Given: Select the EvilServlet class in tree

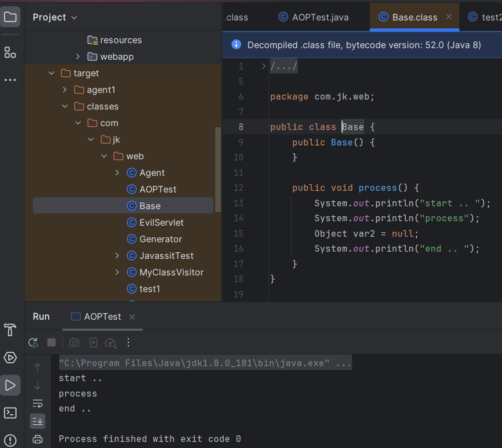Looking at the screenshot, I should [x=155, y=222].
